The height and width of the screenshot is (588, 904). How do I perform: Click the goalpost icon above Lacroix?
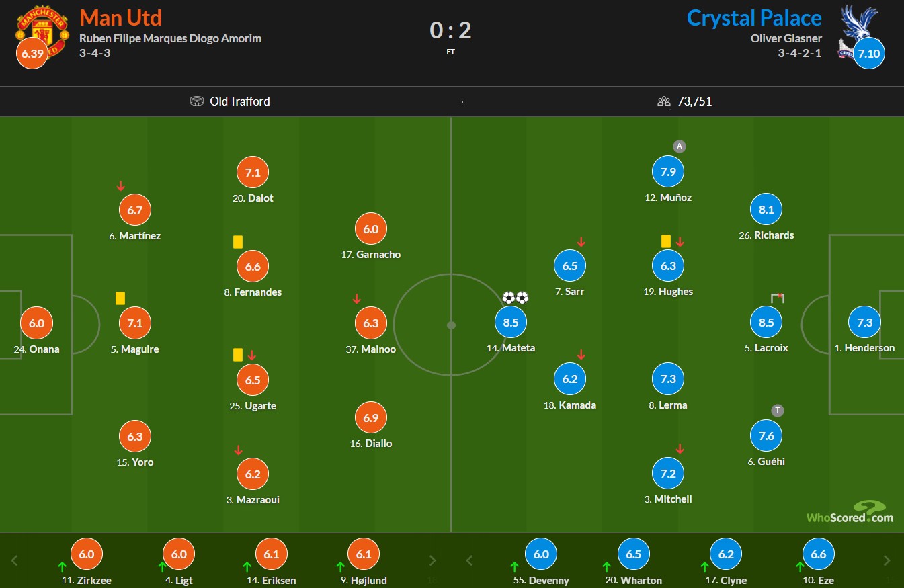[x=778, y=298]
